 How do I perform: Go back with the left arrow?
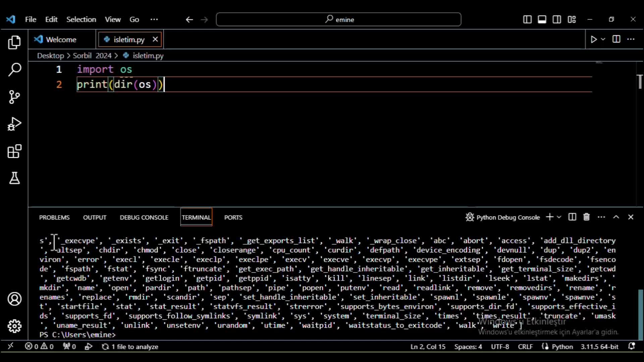click(189, 19)
